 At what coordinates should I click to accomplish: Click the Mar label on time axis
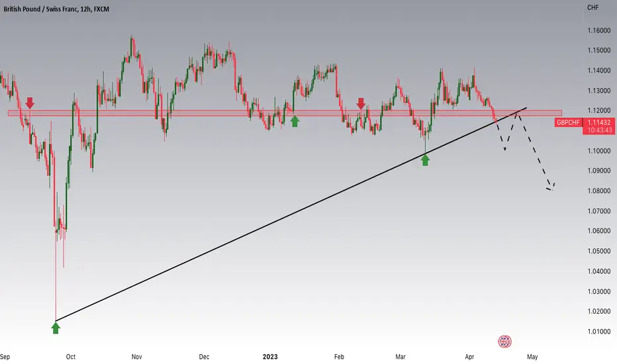point(400,357)
